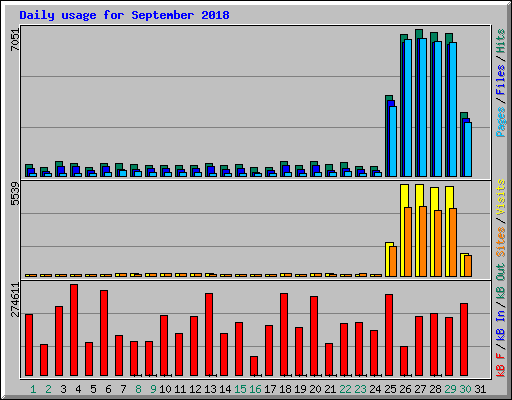
Task: Select the light-blue pages bar for day 29
Action: 453,109
